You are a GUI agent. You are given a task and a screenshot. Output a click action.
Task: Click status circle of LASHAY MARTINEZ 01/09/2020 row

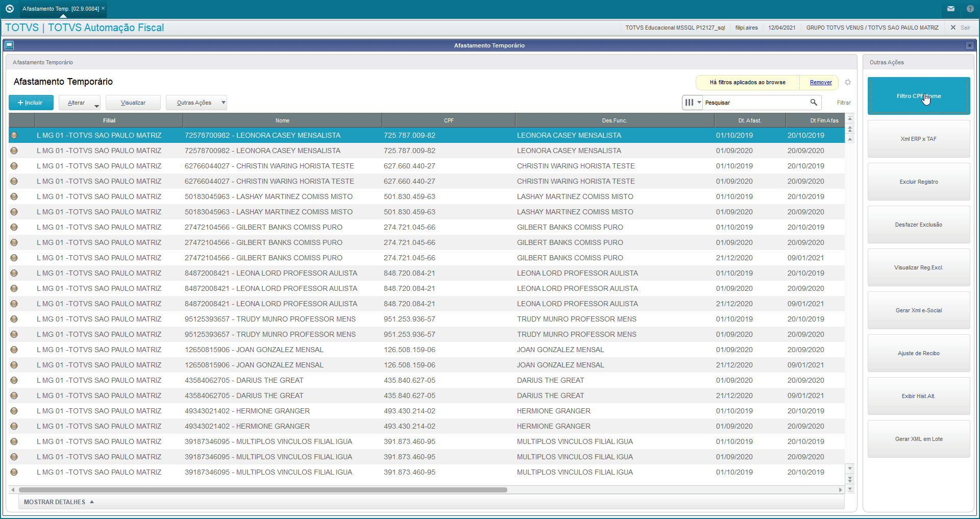[x=14, y=212]
